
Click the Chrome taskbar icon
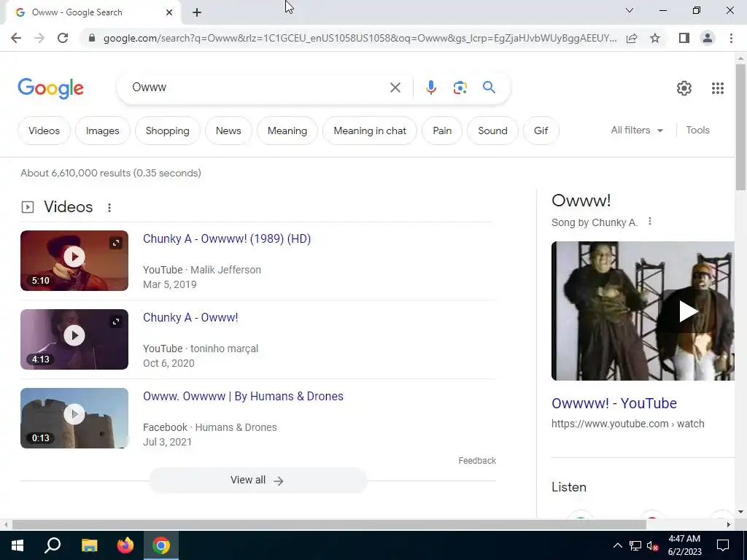[161, 545]
